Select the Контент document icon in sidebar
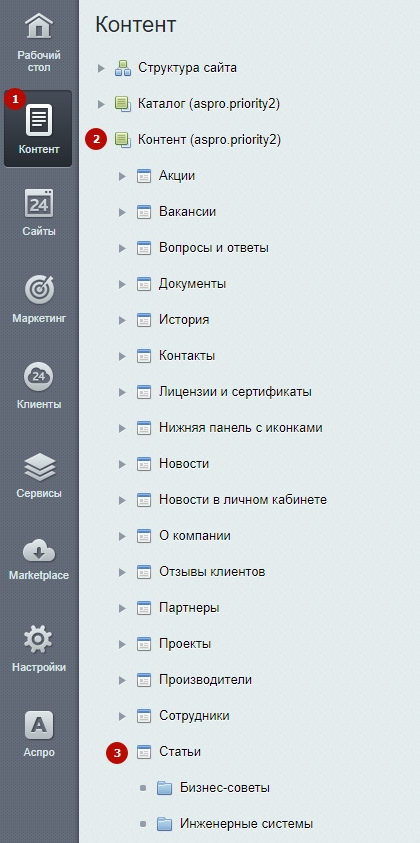Viewport: 420px width, 843px height. coord(39,120)
